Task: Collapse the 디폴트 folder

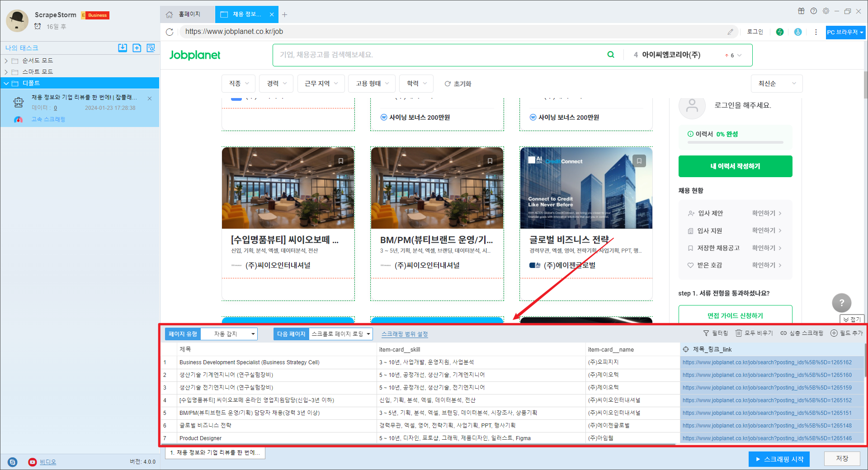Action: click(6, 83)
